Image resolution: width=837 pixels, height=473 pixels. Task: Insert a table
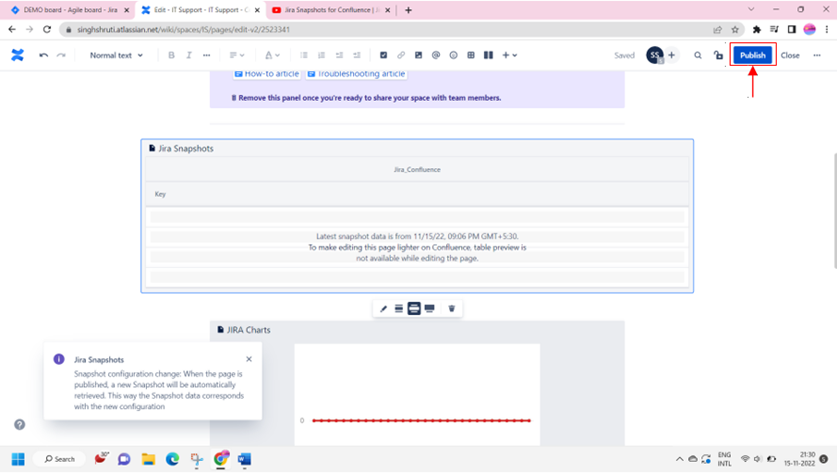(471, 55)
